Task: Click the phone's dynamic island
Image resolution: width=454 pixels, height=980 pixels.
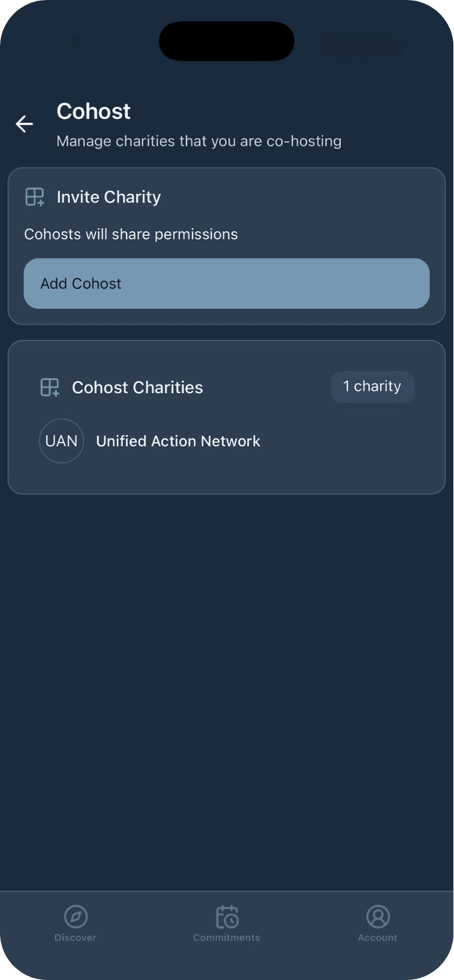Action: coord(226,41)
